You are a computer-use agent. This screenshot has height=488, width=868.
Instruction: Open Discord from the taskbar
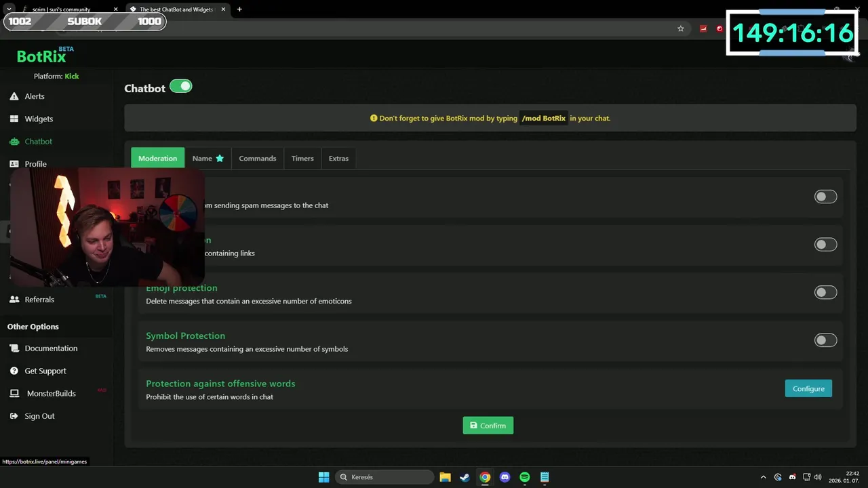(505, 477)
